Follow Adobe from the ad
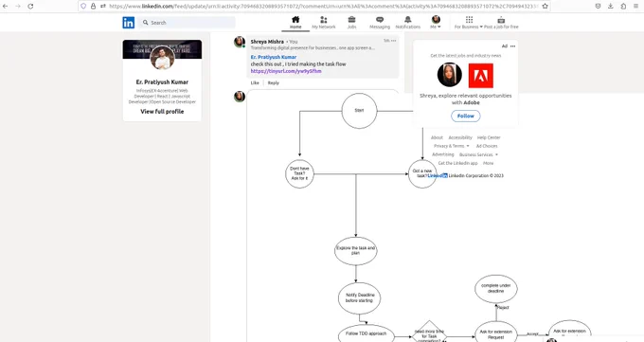644x342 pixels. tap(466, 116)
